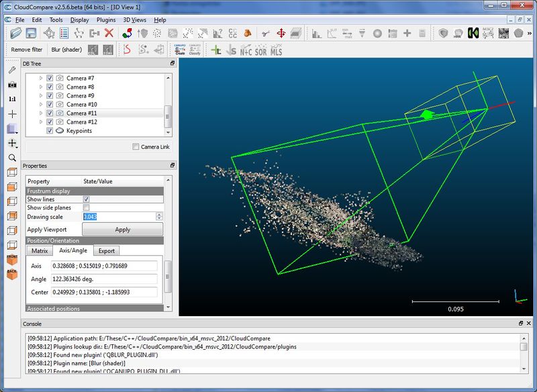
Task: Uncheck the Camera #11 visibility checkbox
Action: [50, 113]
